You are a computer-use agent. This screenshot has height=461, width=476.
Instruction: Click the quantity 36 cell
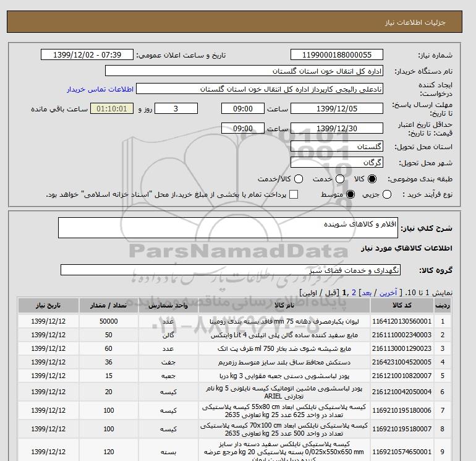pos(108,362)
